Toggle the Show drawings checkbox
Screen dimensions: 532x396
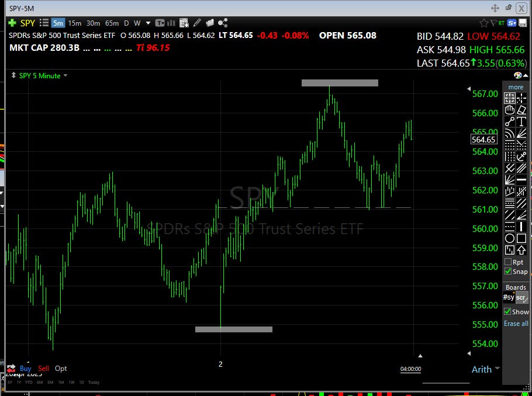(x=507, y=311)
